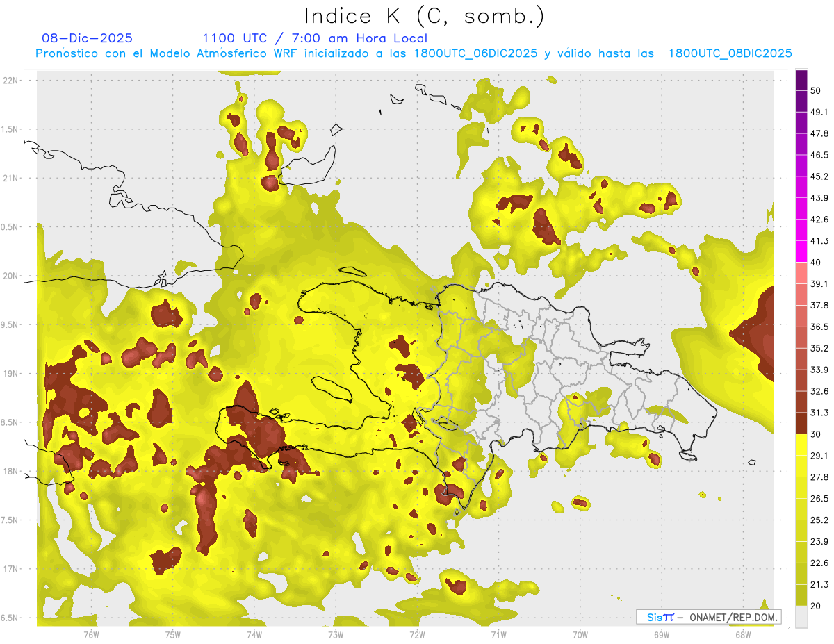Viewport: 834px width, 644px height.
Task: Click the colorbar value "21.3"
Action: click(819, 584)
